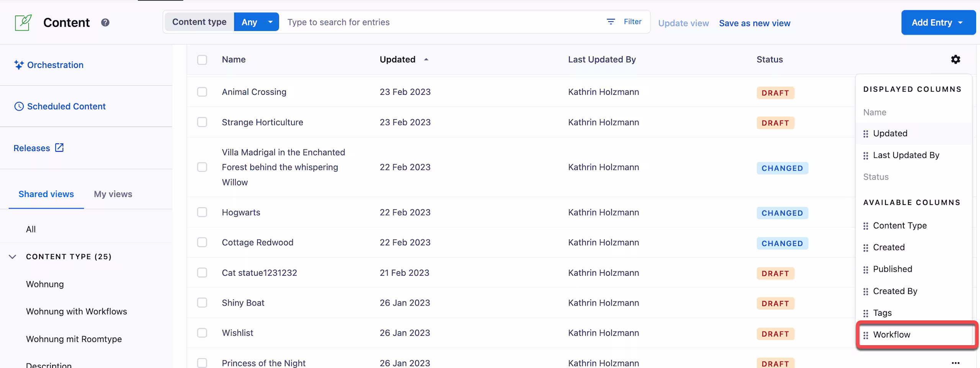
Task: Grab the Last Updated By drag handle
Action: (x=866, y=156)
